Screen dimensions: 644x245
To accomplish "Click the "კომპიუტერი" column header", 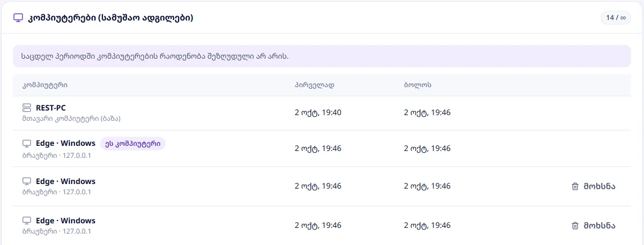I will coord(45,85).
